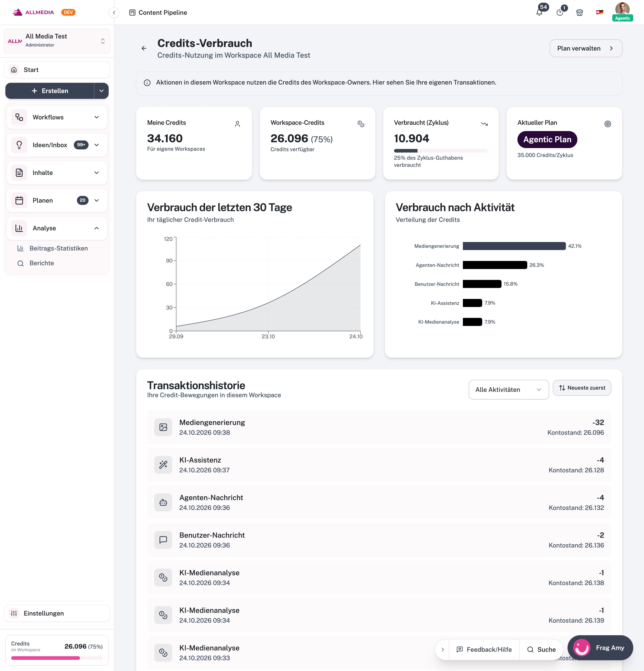This screenshot has width=644, height=671.
Task: Expand the Inhalte section
Action: 57,173
